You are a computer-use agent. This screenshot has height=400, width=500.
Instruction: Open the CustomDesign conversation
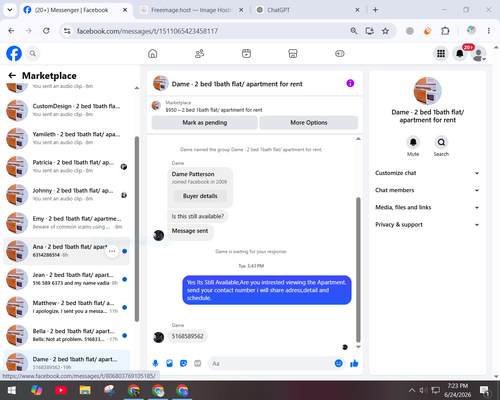click(x=67, y=110)
